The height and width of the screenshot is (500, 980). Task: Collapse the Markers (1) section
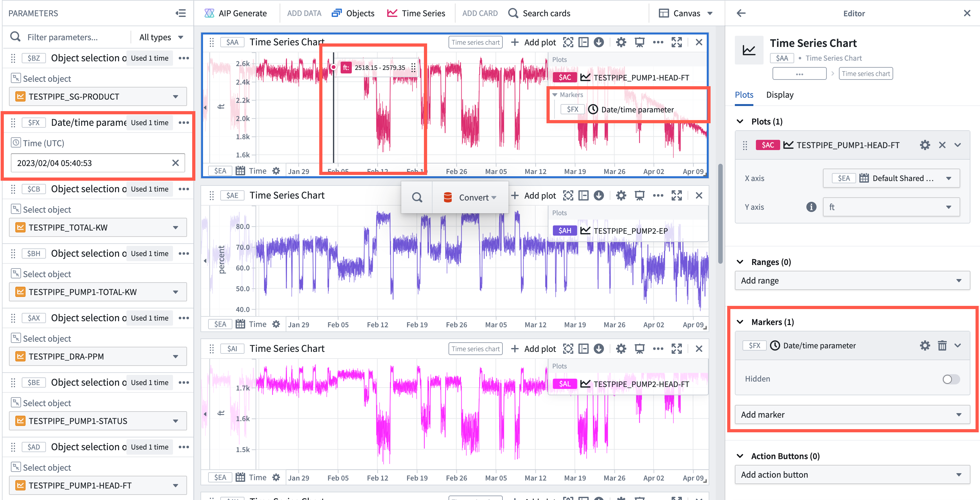tap(740, 322)
